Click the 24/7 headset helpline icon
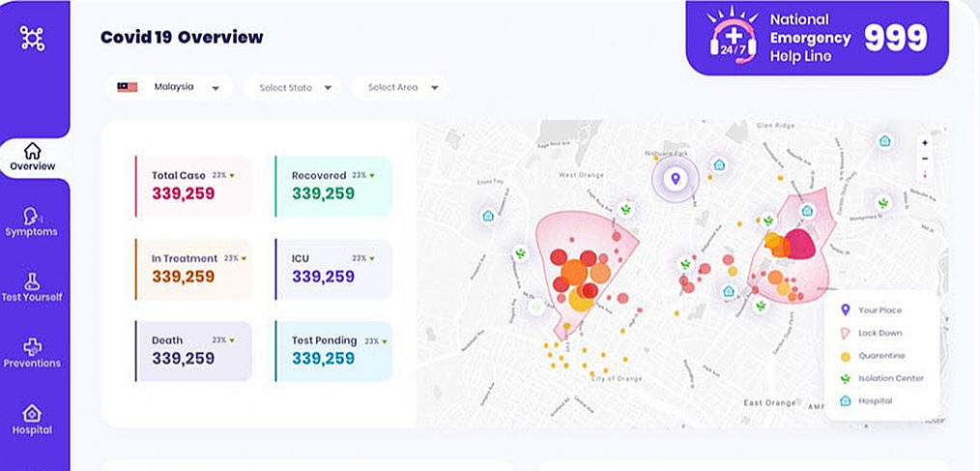This screenshot has width=980, height=471. [734, 37]
